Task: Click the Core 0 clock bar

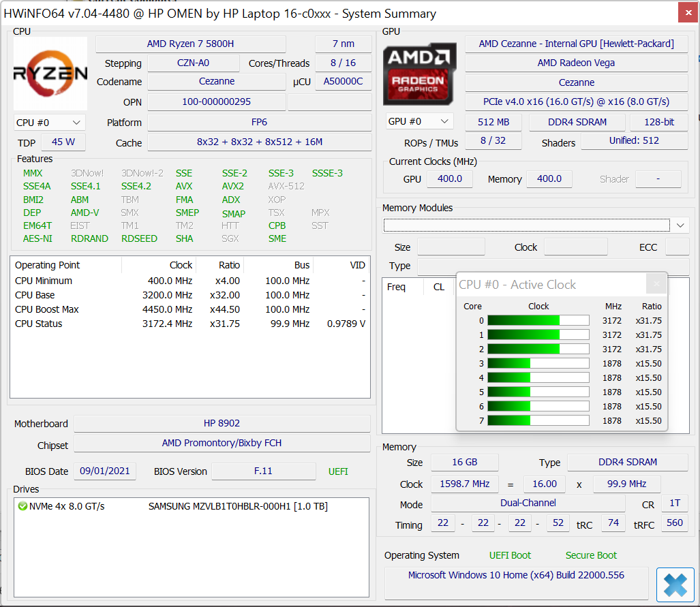Action: click(538, 320)
